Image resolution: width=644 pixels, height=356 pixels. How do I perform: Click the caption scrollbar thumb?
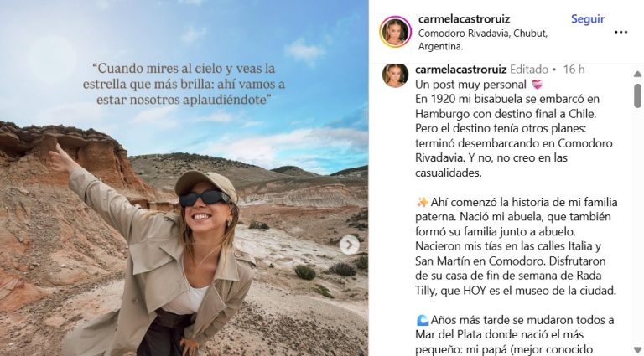pyautogui.click(x=637, y=96)
